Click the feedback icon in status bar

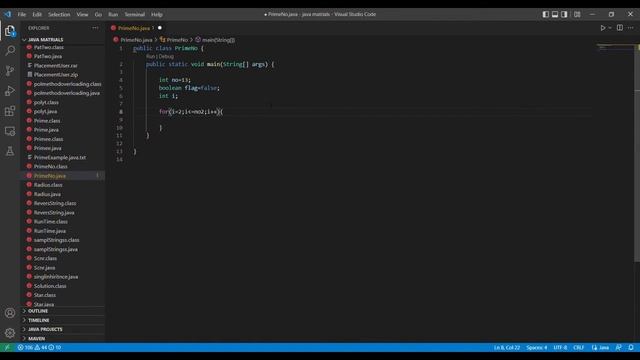[619, 347]
